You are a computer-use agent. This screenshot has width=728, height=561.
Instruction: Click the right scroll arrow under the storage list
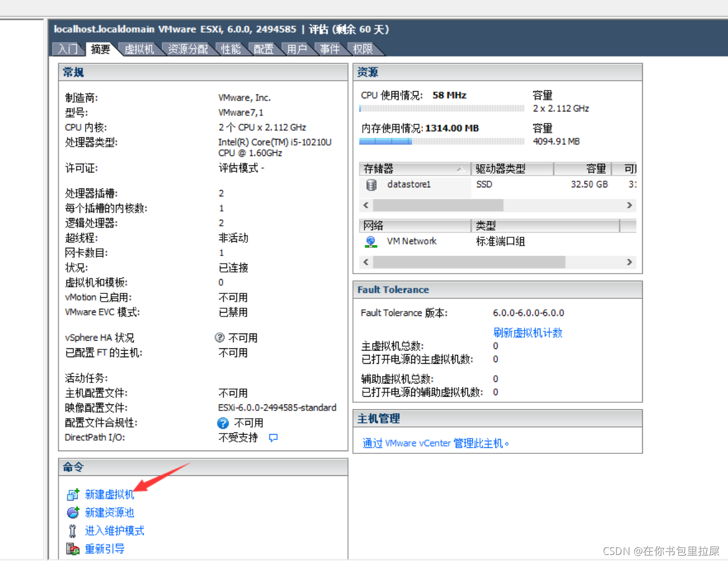click(629, 205)
